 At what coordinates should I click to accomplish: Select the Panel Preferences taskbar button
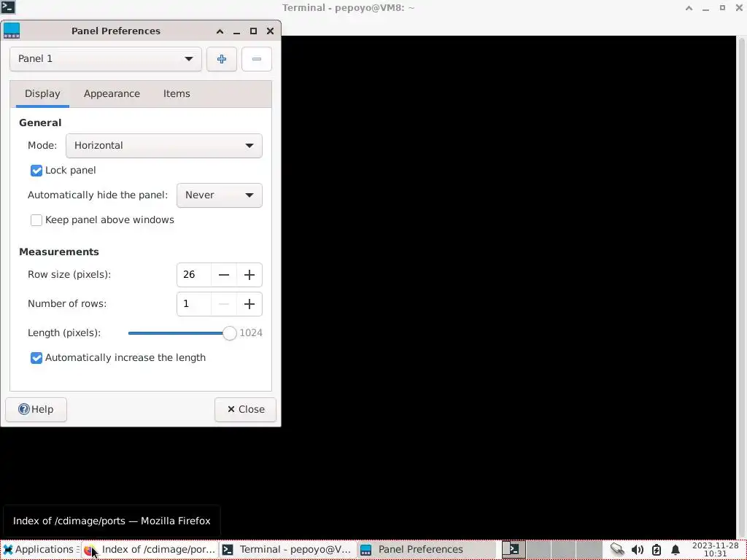[x=426, y=550]
